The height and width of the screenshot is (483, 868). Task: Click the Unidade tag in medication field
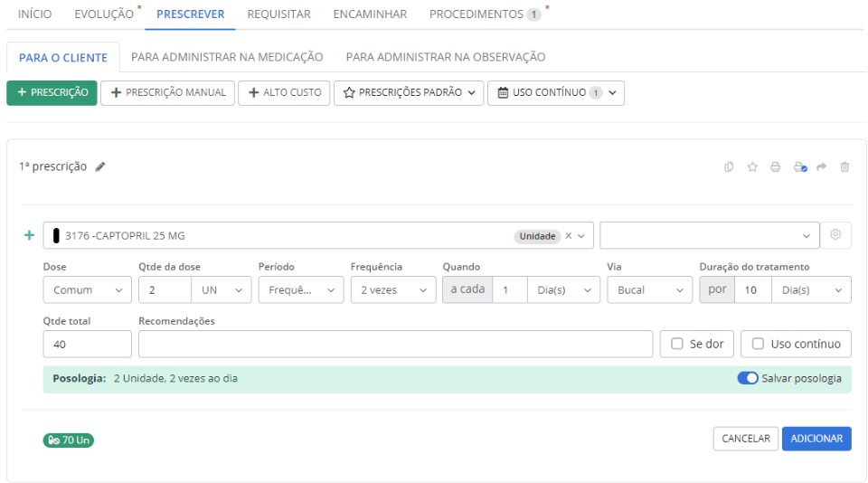537,236
